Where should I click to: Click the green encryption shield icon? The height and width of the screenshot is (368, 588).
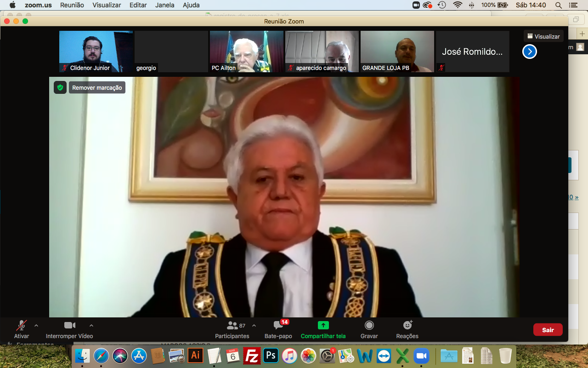click(x=60, y=87)
